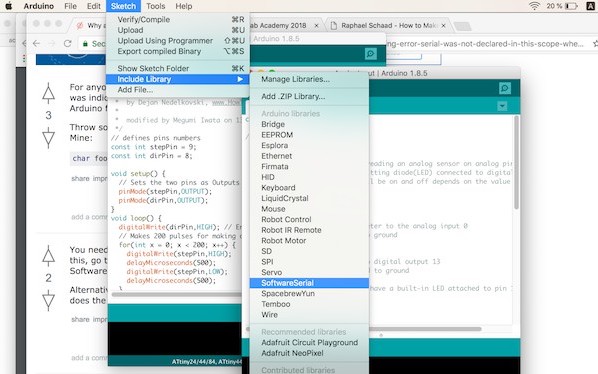Screen dimensions: 598x374
Task: Include the SpacebrewYun library
Action: click(x=309, y=294)
